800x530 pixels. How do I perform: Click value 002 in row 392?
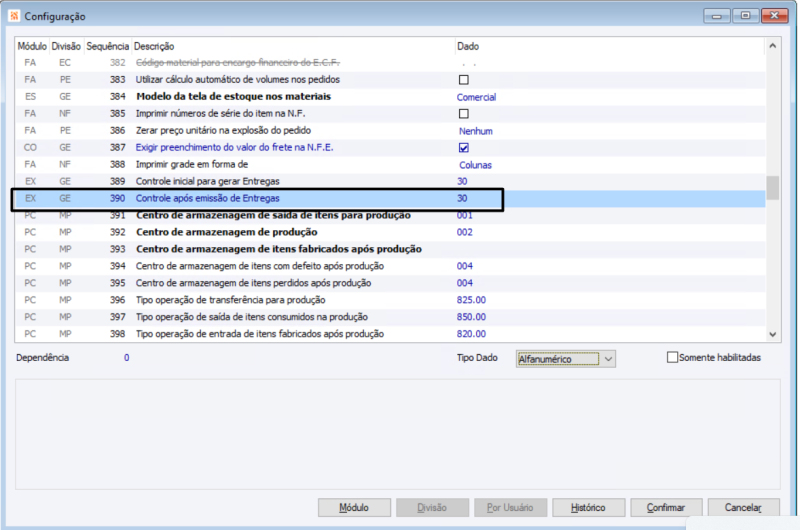coord(464,232)
